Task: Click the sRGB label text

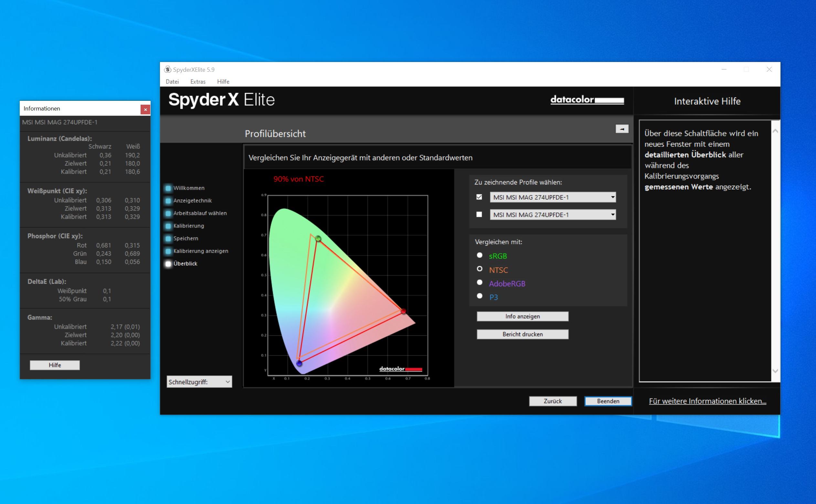Action: tap(498, 256)
